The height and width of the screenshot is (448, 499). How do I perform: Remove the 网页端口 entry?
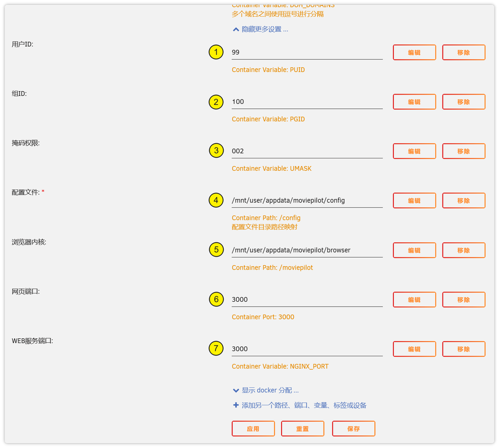point(463,300)
